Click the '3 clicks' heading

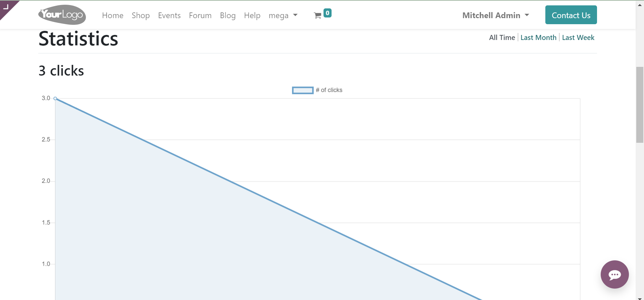(61, 71)
